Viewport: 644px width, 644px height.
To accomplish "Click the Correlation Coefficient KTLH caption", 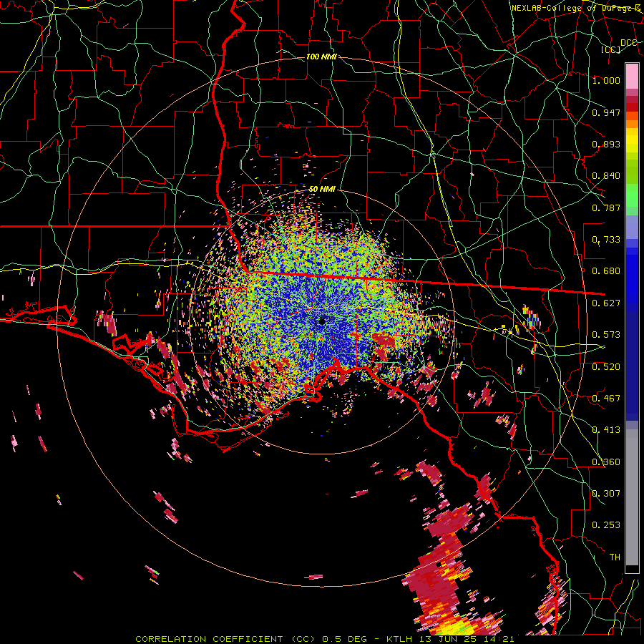I will (325, 639).
